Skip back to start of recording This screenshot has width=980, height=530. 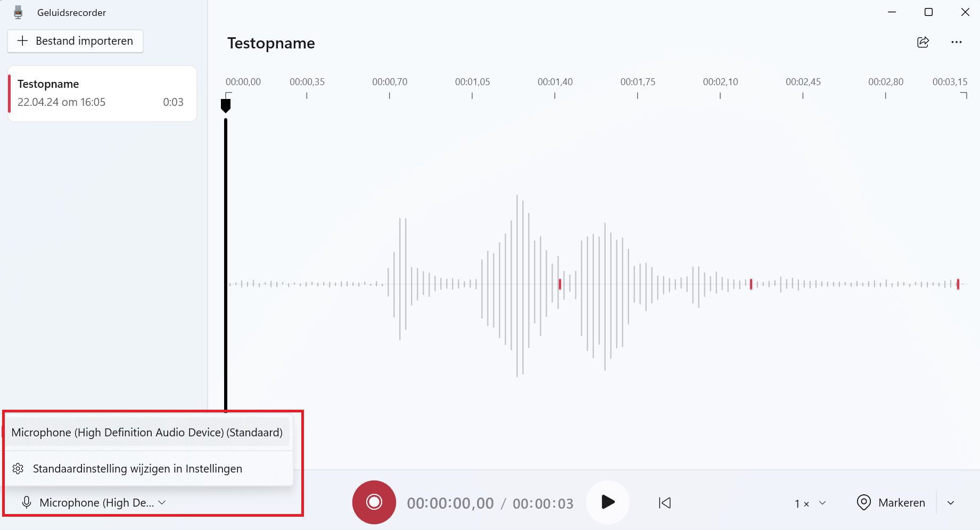point(664,503)
